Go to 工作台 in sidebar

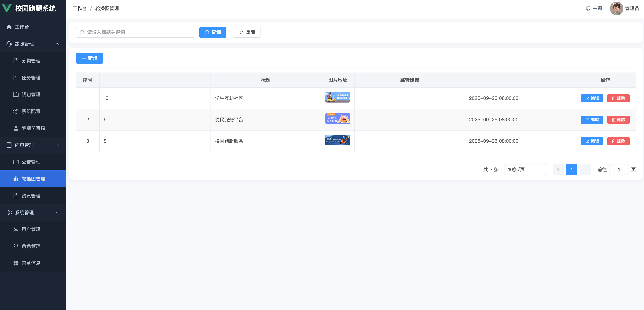pyautogui.click(x=22, y=27)
